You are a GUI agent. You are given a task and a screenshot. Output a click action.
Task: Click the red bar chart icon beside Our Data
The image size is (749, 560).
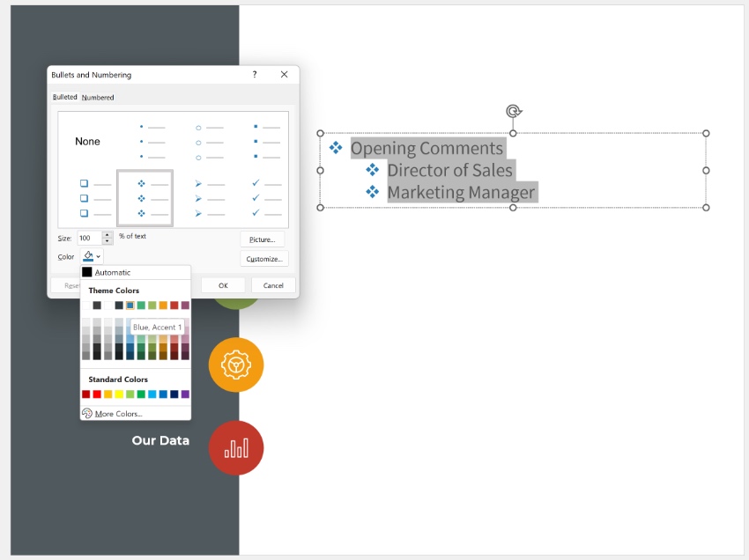coord(235,447)
